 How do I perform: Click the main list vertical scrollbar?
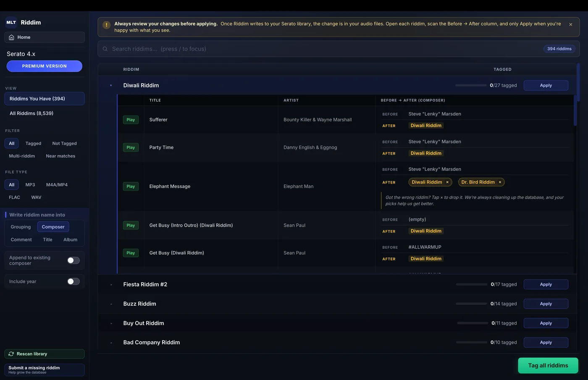pyautogui.click(x=578, y=82)
